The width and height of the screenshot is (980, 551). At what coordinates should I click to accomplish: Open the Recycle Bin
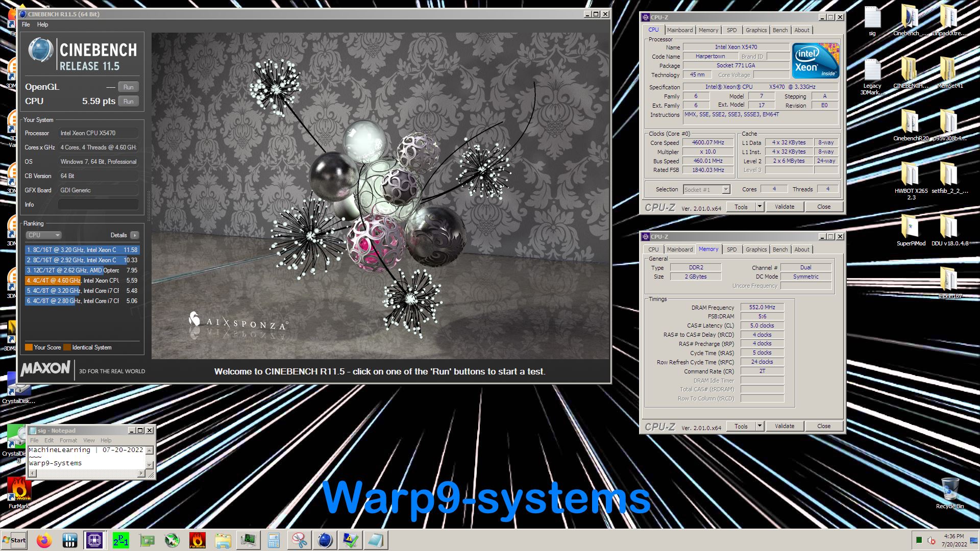pos(949,493)
